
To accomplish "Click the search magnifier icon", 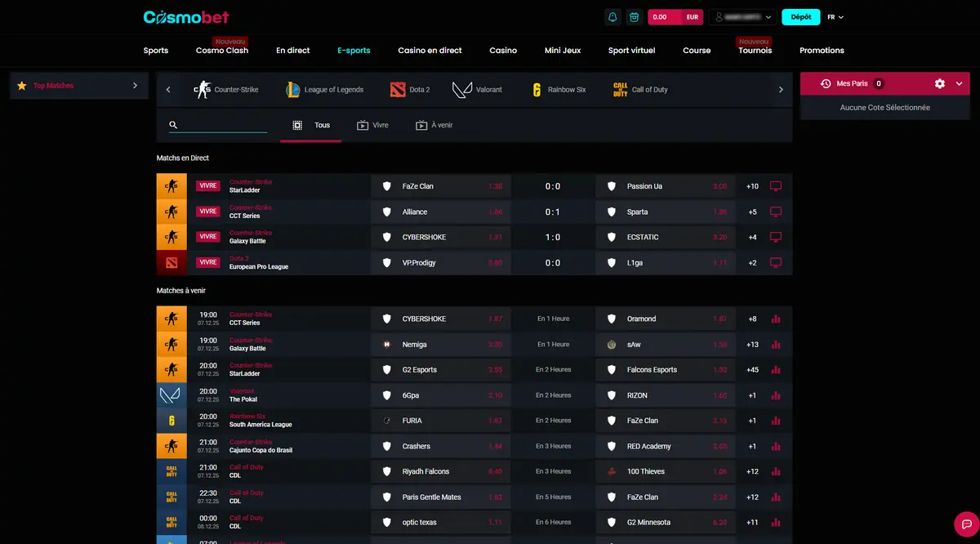I will click(x=173, y=125).
